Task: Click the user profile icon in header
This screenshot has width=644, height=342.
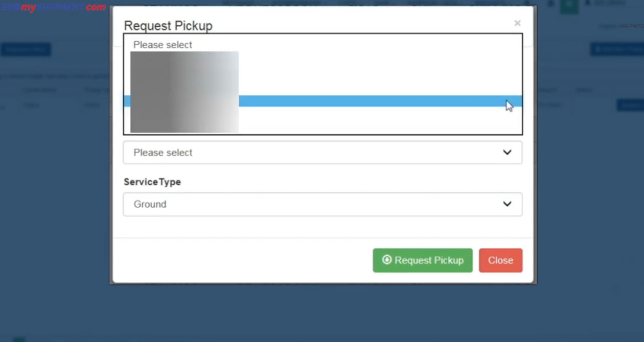Action: coord(588,4)
